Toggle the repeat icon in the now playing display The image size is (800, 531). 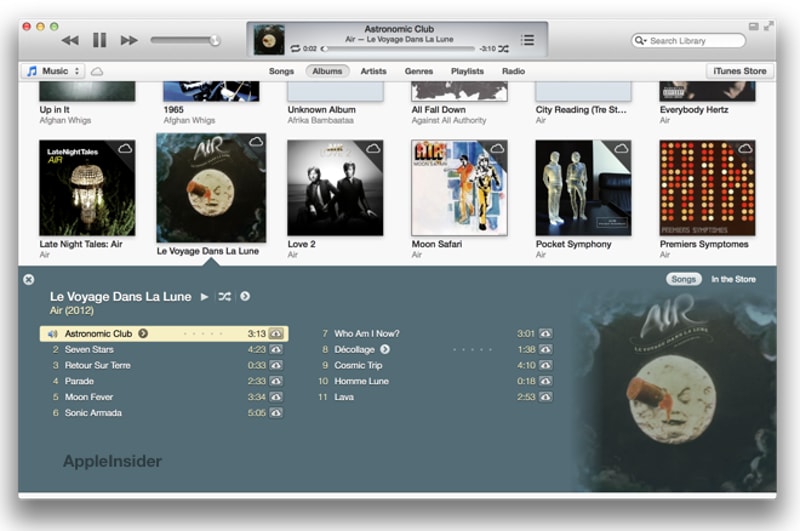[x=295, y=48]
